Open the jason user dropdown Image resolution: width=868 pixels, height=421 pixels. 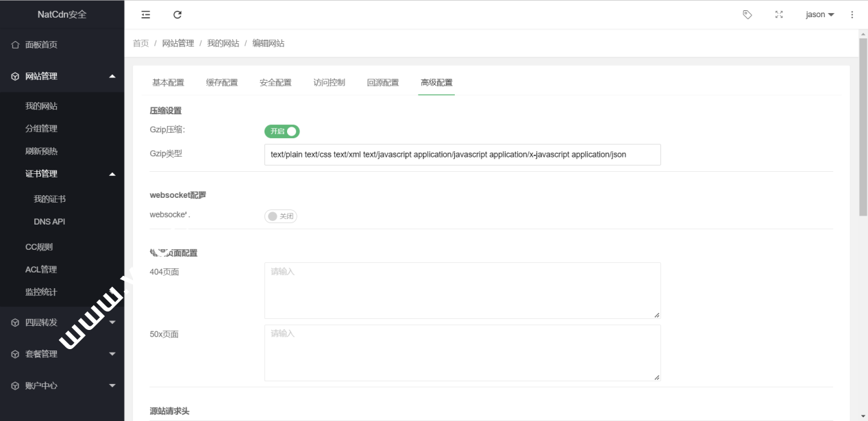click(x=819, y=14)
